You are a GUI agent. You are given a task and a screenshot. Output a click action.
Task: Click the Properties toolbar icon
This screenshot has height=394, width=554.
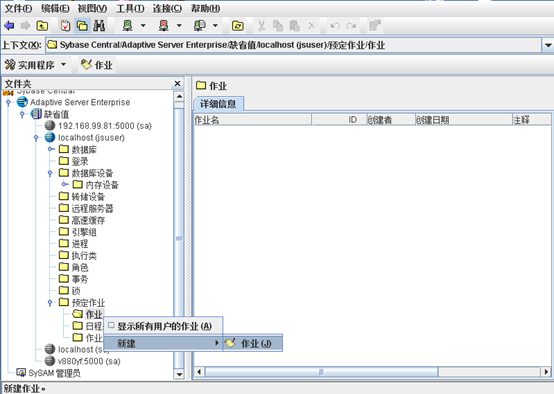tap(375, 26)
